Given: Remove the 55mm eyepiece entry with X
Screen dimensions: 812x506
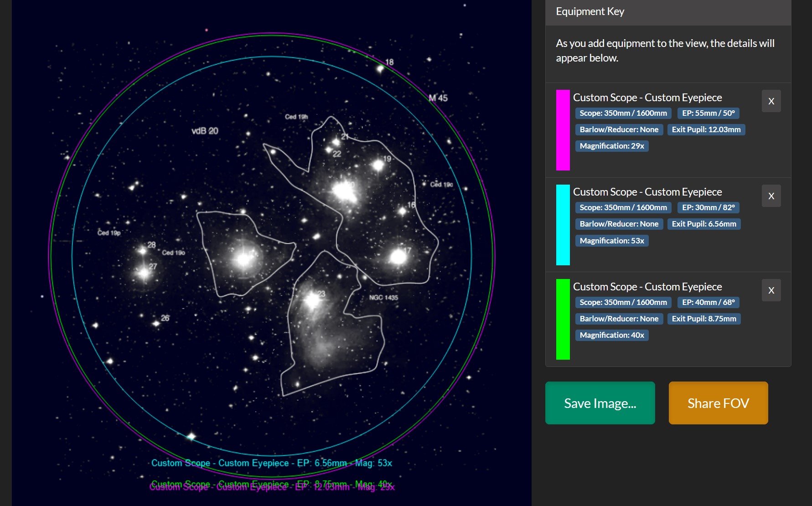Looking at the screenshot, I should [771, 101].
